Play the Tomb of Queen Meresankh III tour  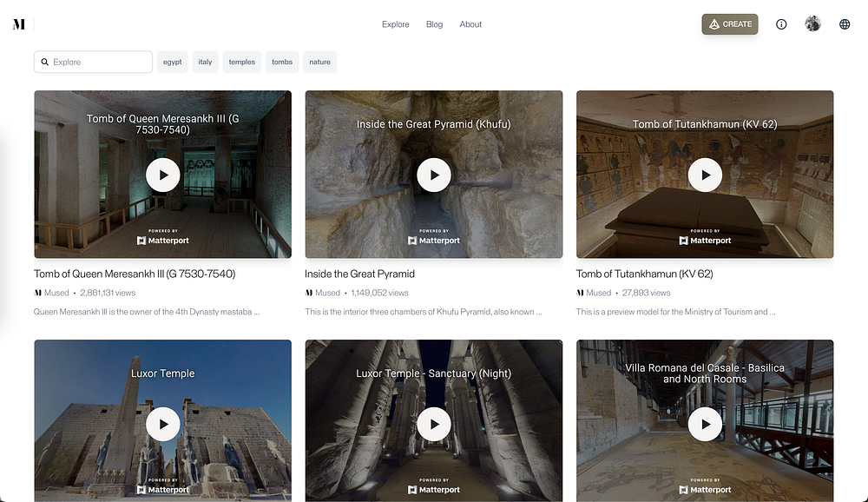pyautogui.click(x=163, y=175)
